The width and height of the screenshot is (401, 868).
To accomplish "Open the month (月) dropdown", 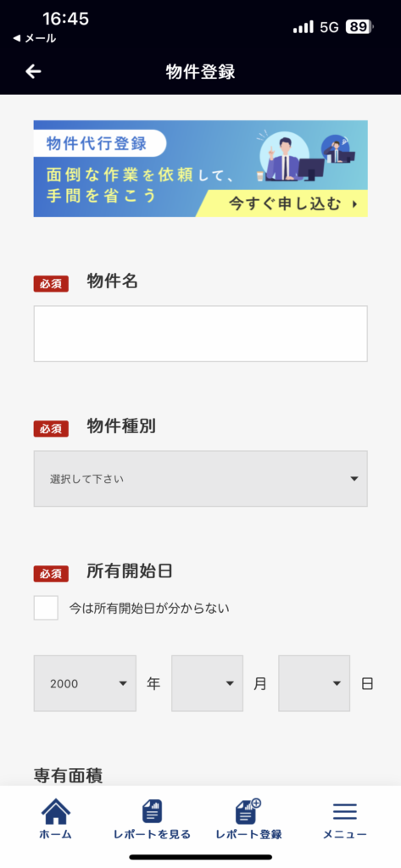I will pos(207,683).
